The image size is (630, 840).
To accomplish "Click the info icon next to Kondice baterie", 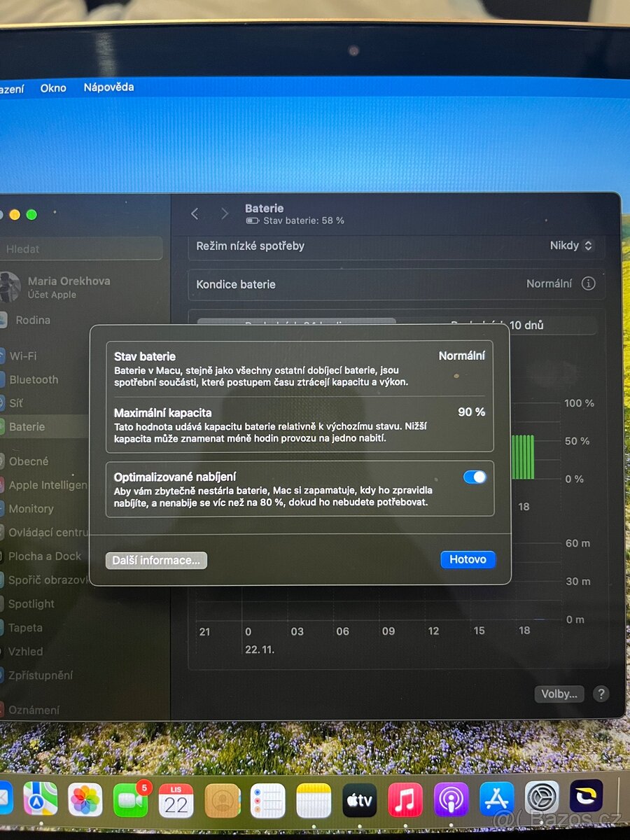I will point(588,284).
